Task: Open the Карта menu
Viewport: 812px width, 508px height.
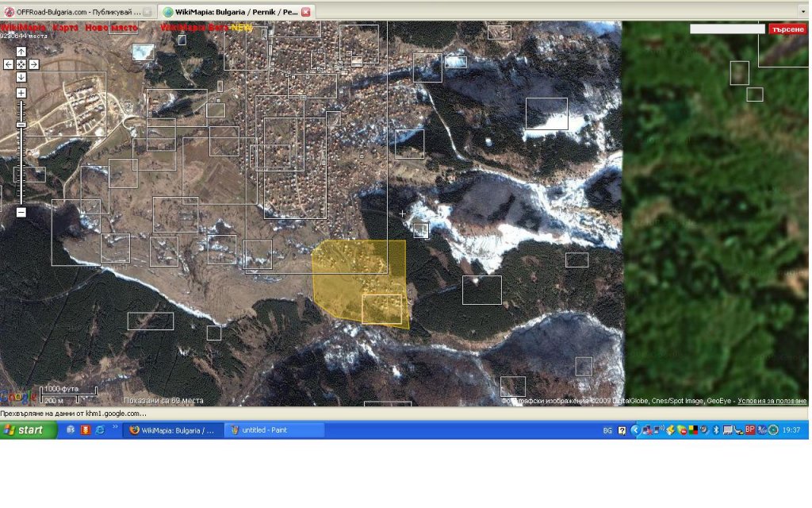Action: 65,28
